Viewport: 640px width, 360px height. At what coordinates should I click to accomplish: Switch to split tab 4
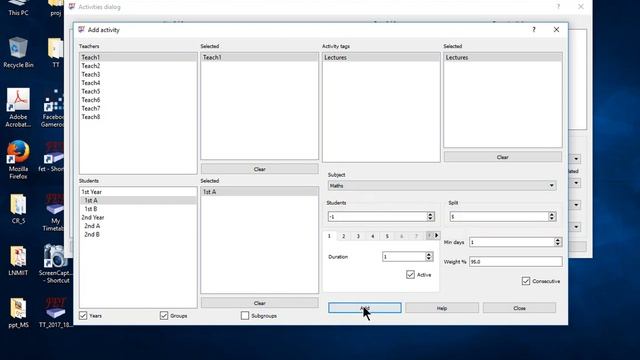[373, 236]
